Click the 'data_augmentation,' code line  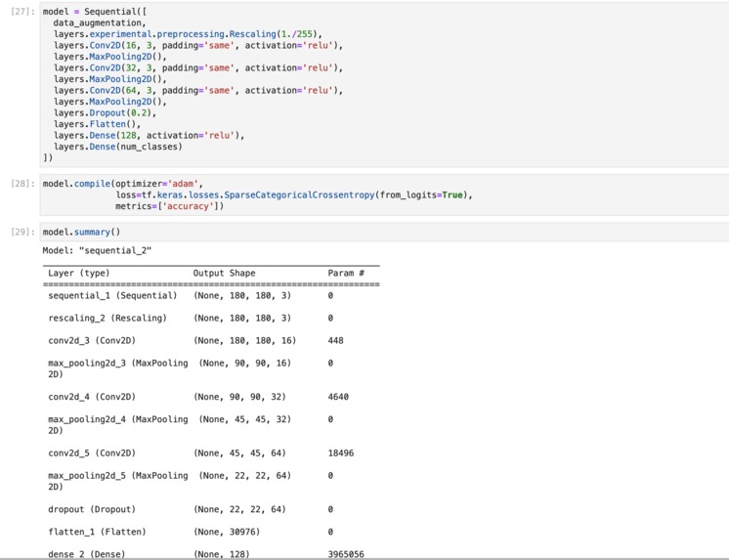point(99,22)
